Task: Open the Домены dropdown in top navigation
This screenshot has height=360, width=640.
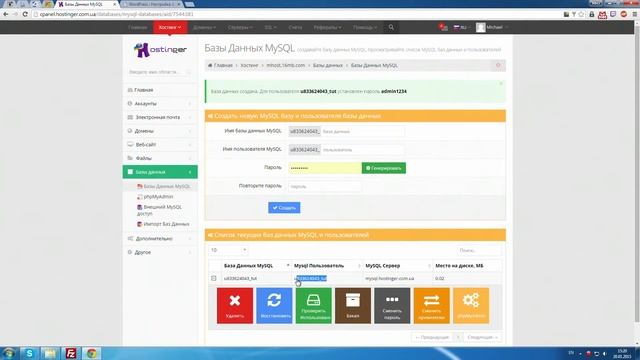Action: pos(204,27)
